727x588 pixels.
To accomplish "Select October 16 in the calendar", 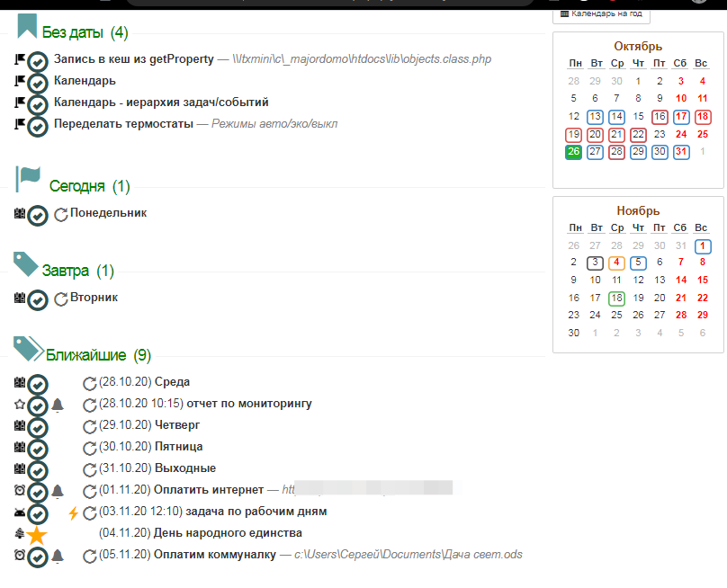I will pos(660,117).
